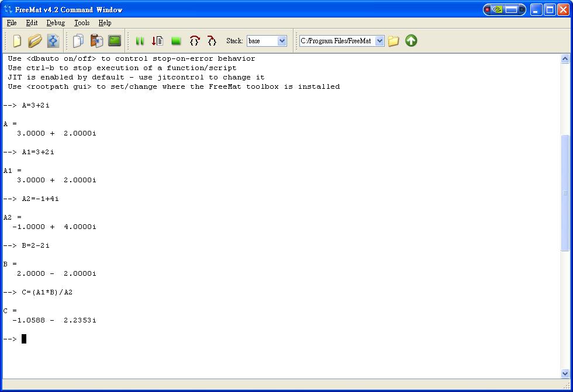573x392 pixels.
Task: Click the NVIDIA widget in title bar
Action: click(x=504, y=9)
